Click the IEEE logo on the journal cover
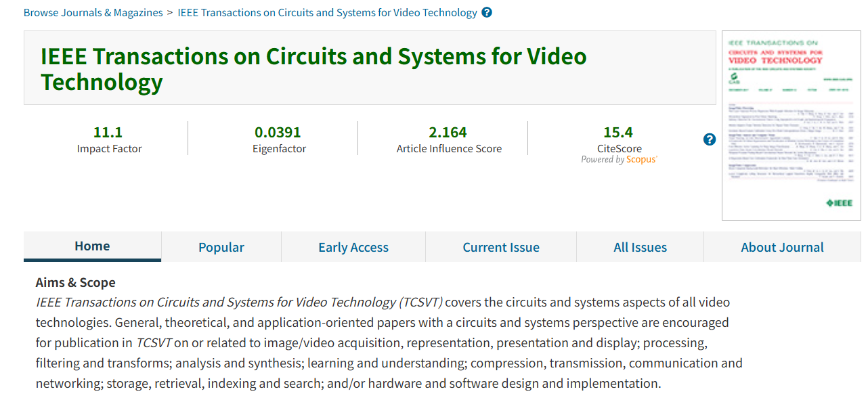Image resolution: width=868 pixels, height=402 pixels. 840,203
